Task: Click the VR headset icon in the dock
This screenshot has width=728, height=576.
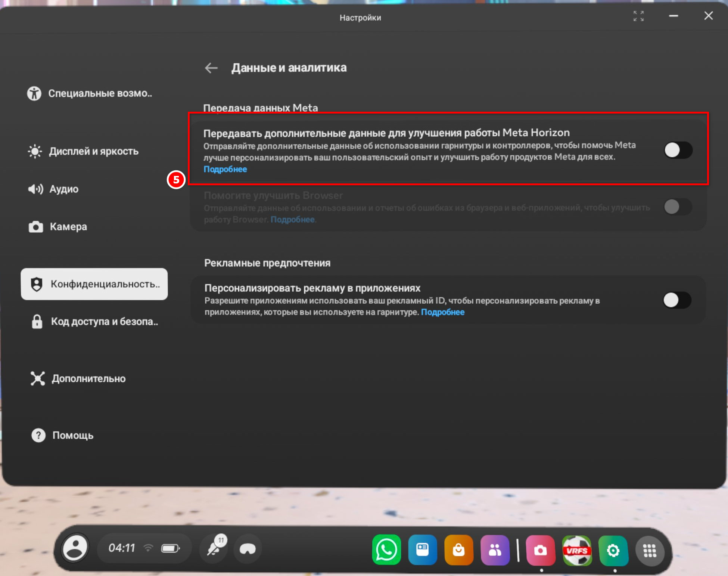Action: [x=248, y=549]
